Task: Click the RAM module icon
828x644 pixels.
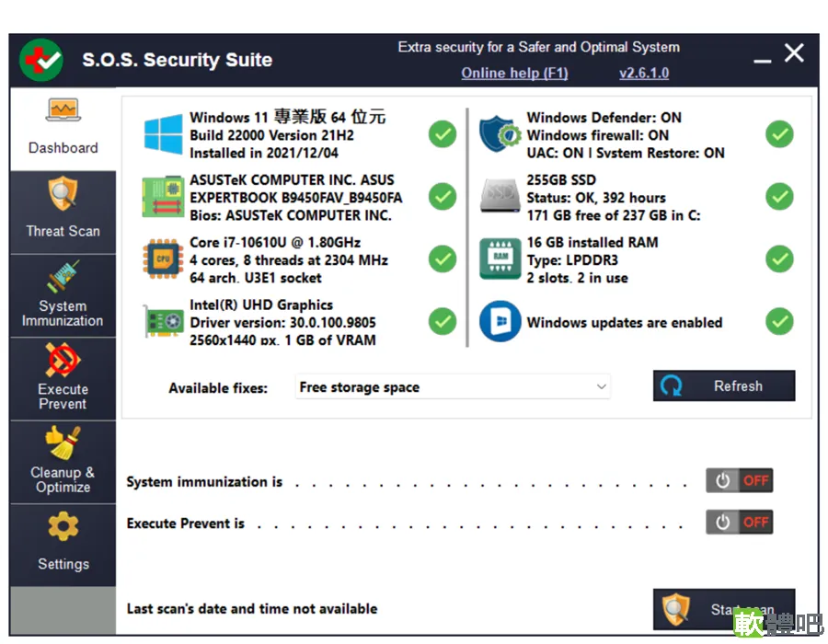Action: click(500, 259)
